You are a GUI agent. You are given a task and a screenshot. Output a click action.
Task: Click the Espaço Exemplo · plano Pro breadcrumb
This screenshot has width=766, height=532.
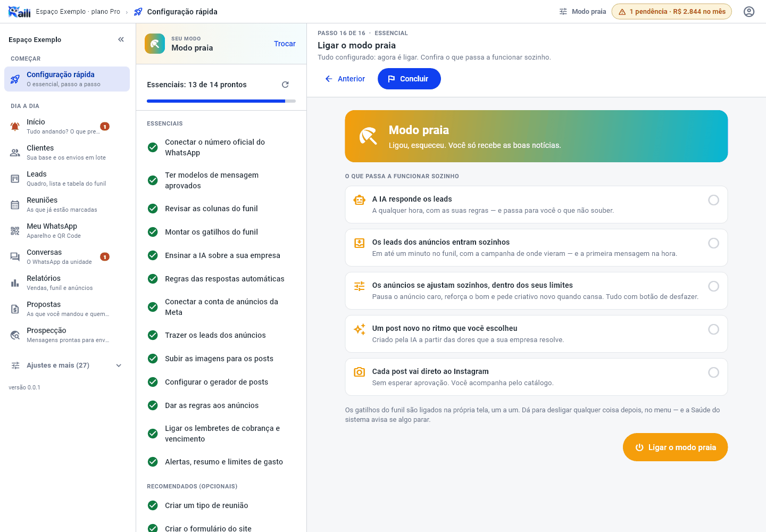click(x=78, y=12)
